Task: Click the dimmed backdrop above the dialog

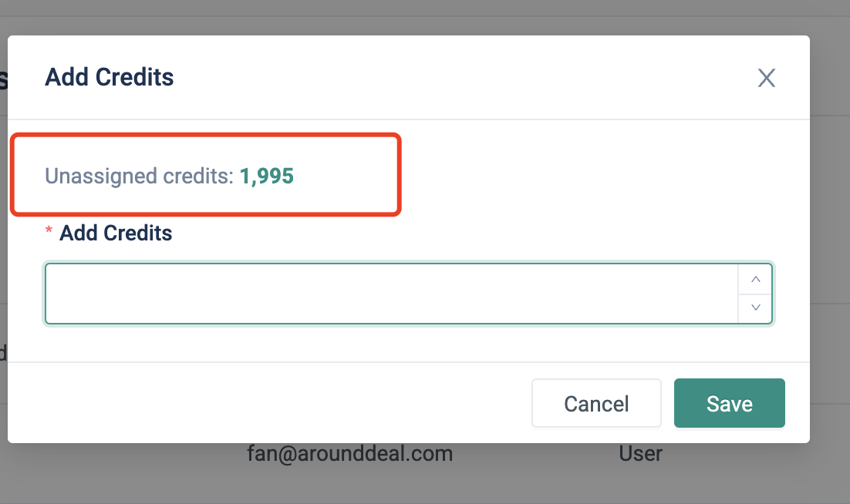Action: tap(424, 17)
